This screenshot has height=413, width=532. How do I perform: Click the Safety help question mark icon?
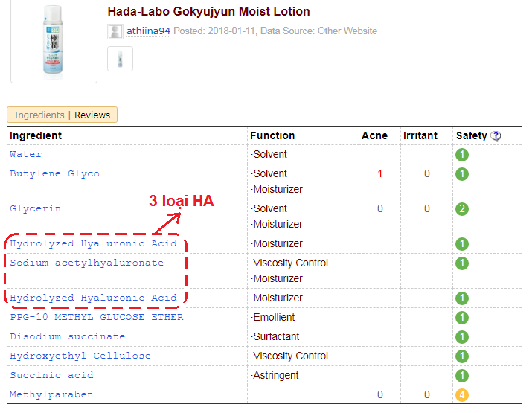[496, 136]
